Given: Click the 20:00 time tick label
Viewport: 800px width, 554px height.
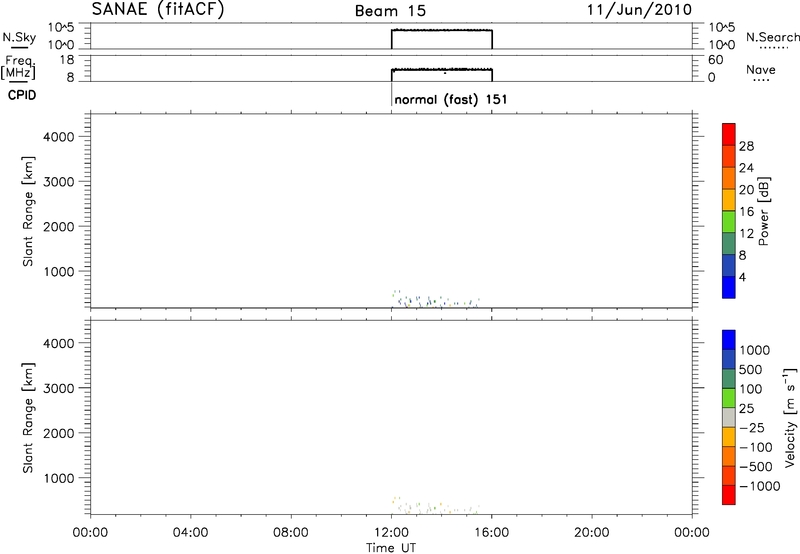Looking at the screenshot, I should (x=591, y=533).
